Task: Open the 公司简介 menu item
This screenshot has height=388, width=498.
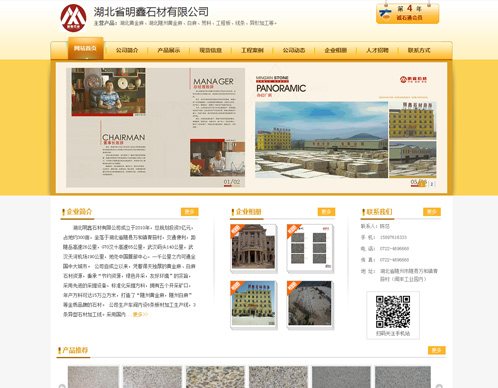Action: [127, 50]
